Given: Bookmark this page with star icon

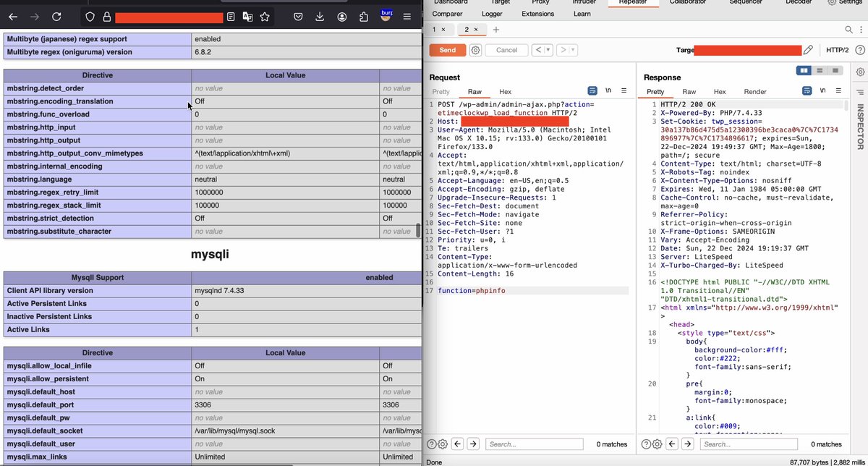Looking at the screenshot, I should [265, 16].
